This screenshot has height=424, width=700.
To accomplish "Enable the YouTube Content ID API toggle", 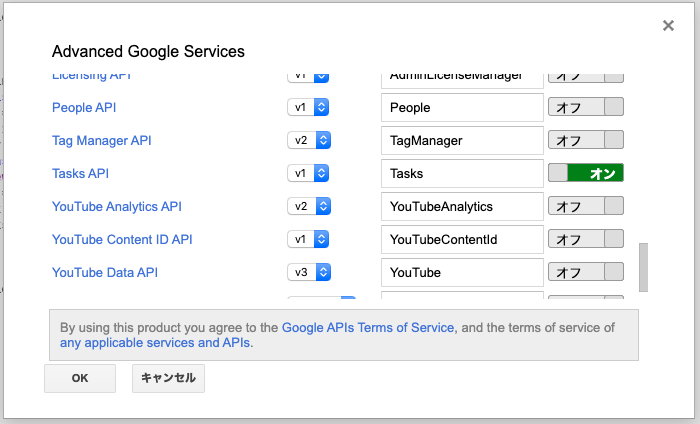I will [x=586, y=239].
